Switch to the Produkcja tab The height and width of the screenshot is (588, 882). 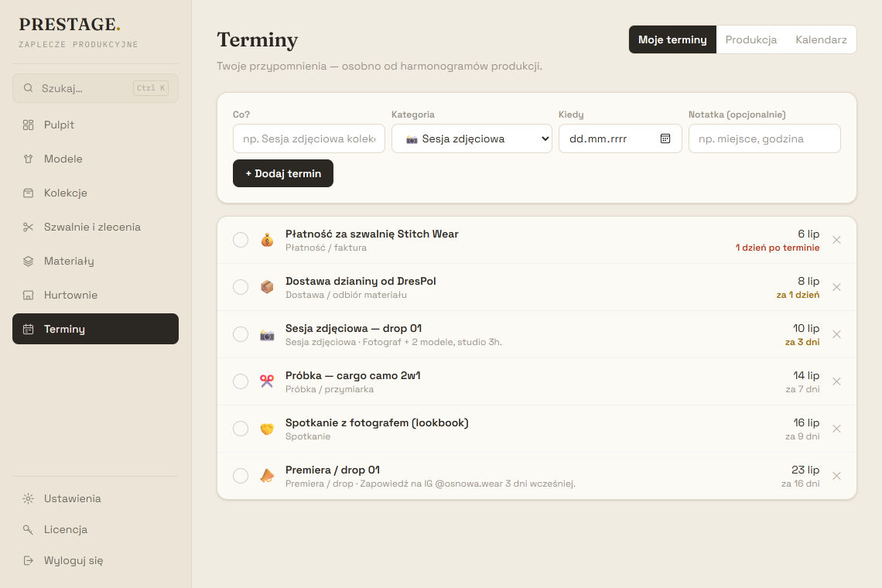[751, 39]
